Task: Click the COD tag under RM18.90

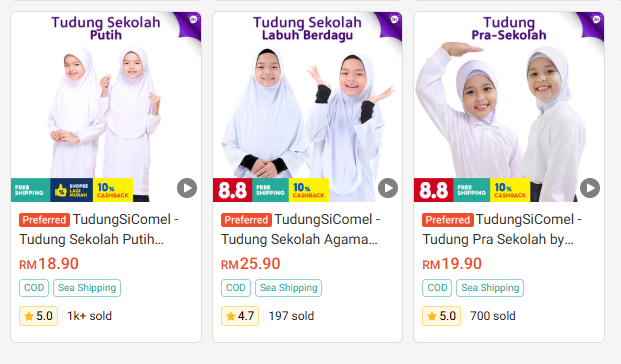Action: click(x=34, y=288)
